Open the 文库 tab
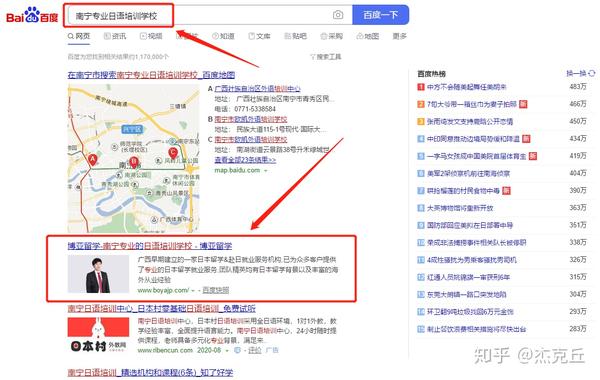The height and width of the screenshot is (380, 600). tap(259, 36)
